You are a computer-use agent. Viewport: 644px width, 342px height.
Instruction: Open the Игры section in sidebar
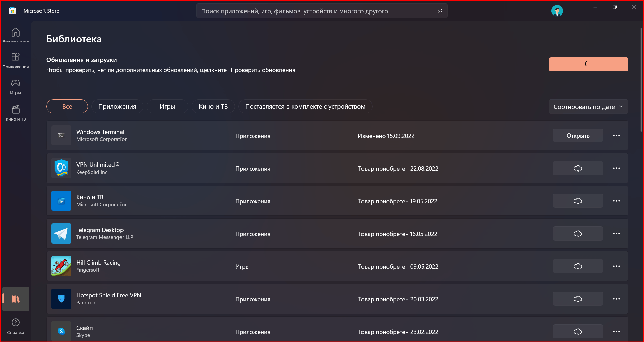point(16,87)
